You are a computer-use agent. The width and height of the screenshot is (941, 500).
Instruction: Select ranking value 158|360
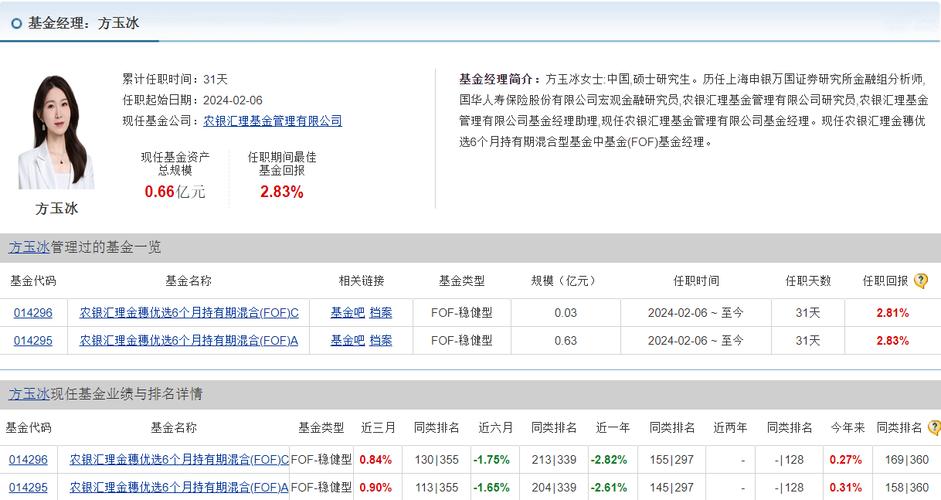pos(907,487)
